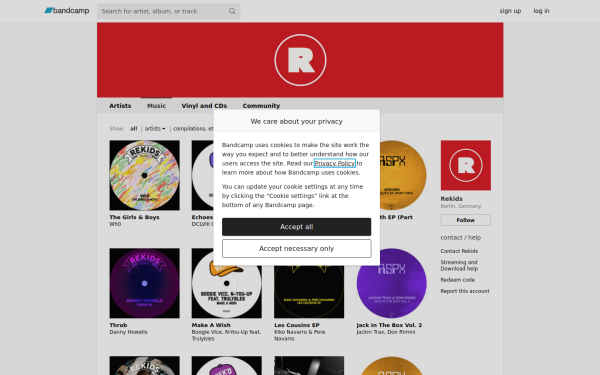Screen dimensions: 600x375
Task: Click the Berlin, Germany location text
Action: (x=461, y=206)
